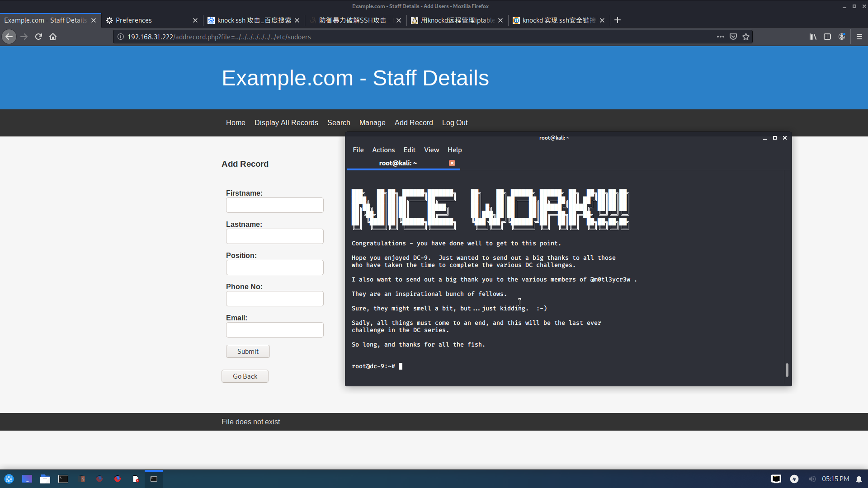Click the site information icon in URL bar
This screenshot has height=488, width=868.
click(x=121, y=37)
